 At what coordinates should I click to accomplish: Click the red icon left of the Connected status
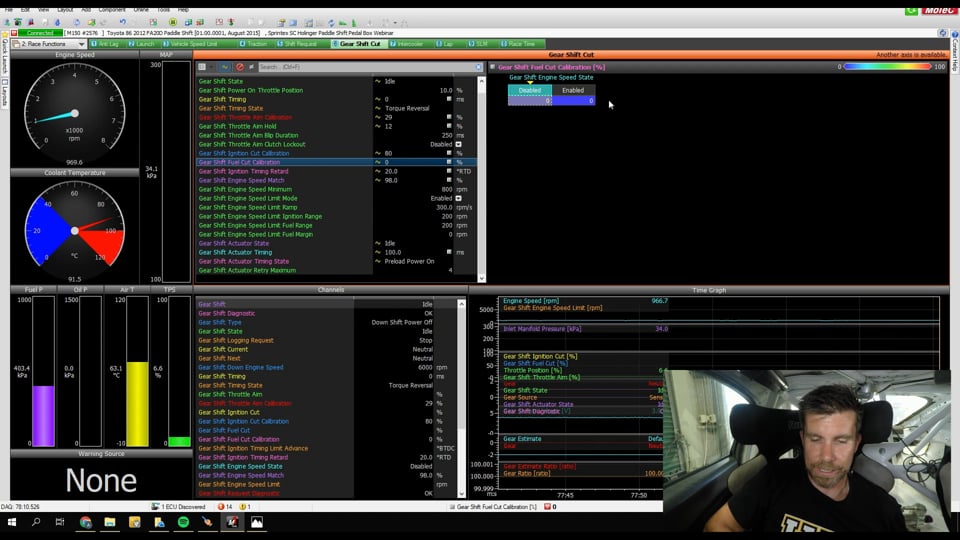click(x=14, y=33)
